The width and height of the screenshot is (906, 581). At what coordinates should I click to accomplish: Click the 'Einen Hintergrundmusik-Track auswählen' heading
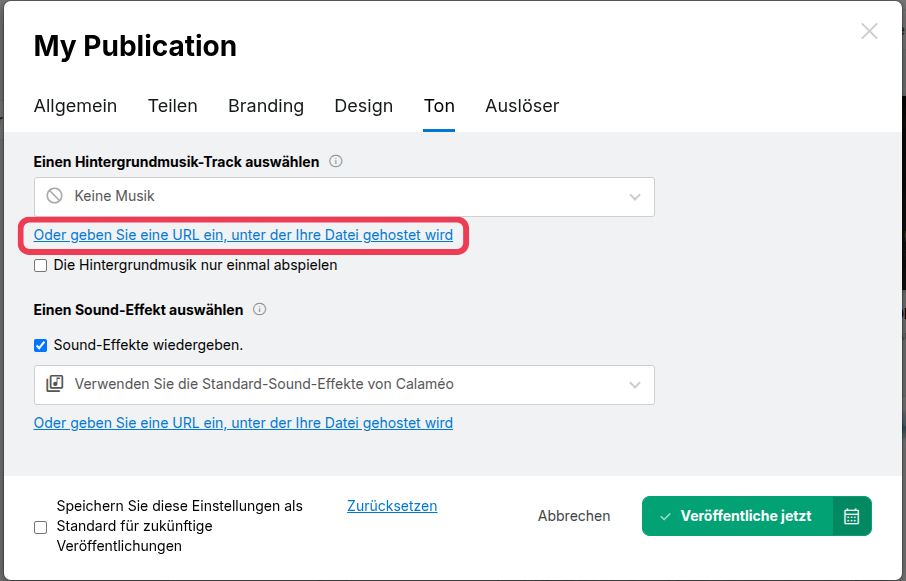tap(176, 162)
